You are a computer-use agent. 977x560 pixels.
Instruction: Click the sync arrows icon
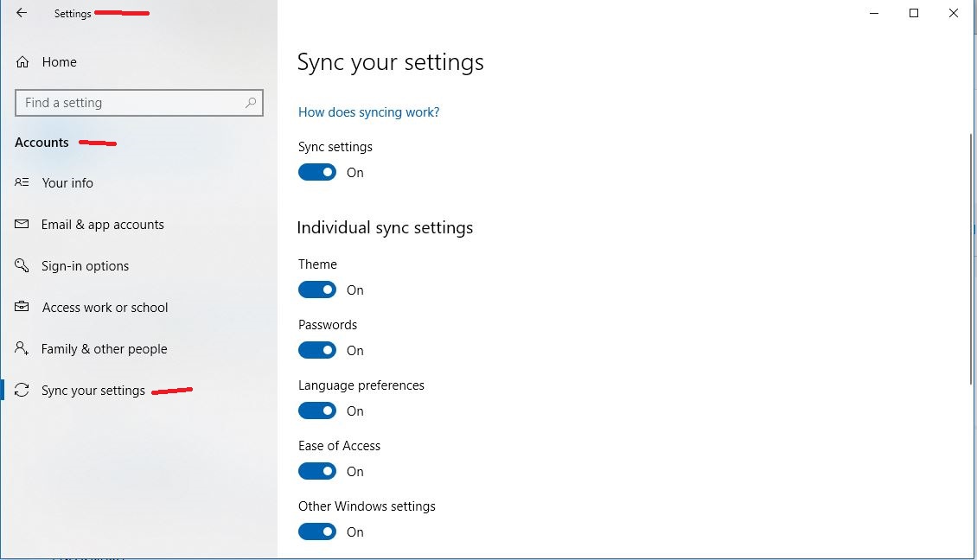(x=22, y=390)
